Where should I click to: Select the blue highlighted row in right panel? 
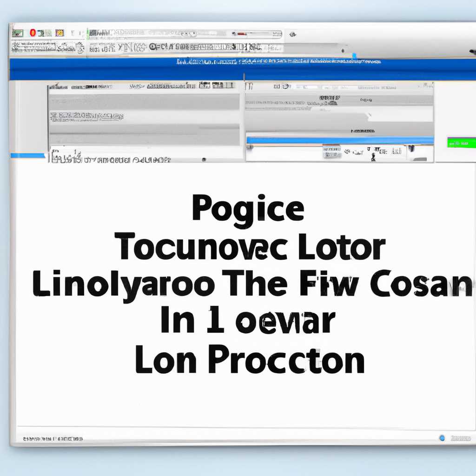tap(340, 140)
